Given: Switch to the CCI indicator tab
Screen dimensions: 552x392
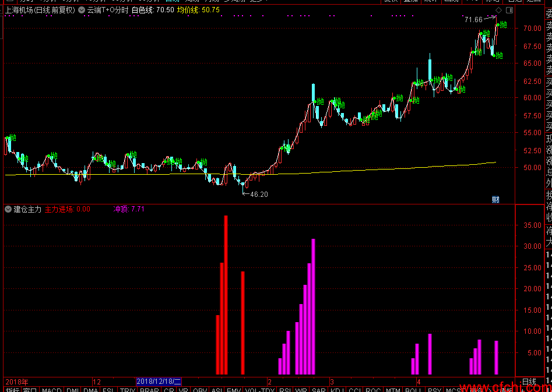Looking at the screenshot, I should (x=354, y=390).
